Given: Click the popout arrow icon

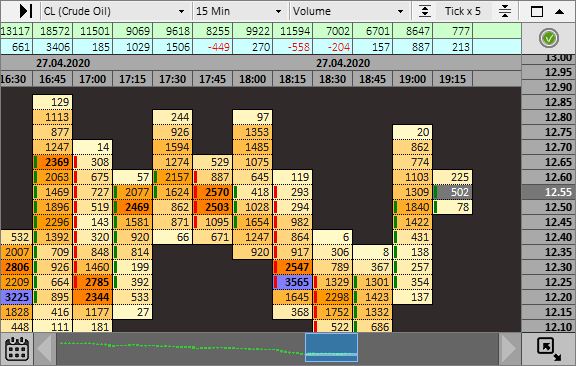Looking at the screenshot, I should 549,349.
